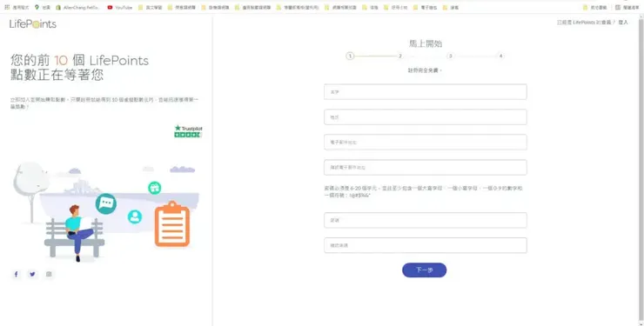Open the Facebook social icon

click(16, 275)
